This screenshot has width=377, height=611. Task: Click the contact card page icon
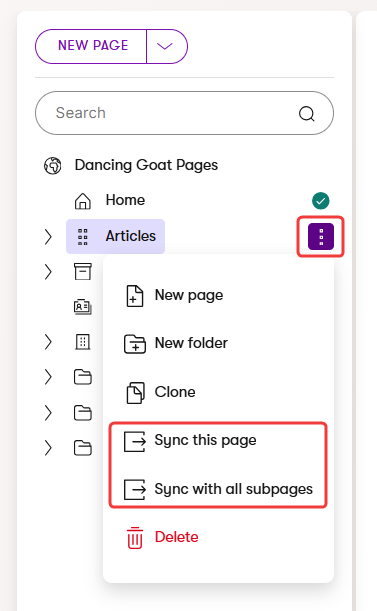[x=83, y=307]
